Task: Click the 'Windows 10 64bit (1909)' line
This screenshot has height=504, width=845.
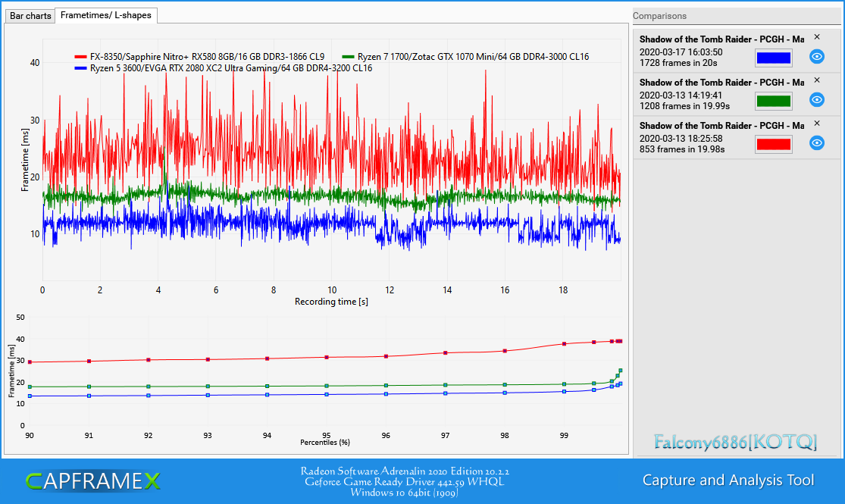Action: coord(404,493)
